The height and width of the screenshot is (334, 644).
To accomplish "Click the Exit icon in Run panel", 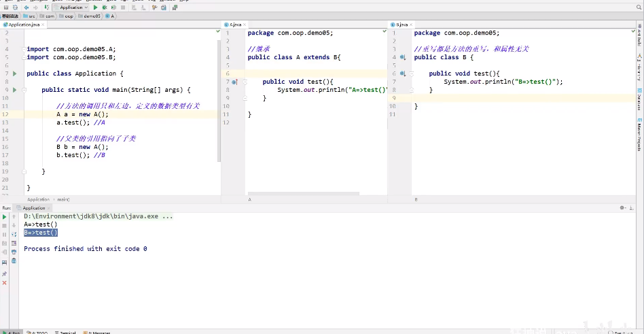I will [5, 252].
